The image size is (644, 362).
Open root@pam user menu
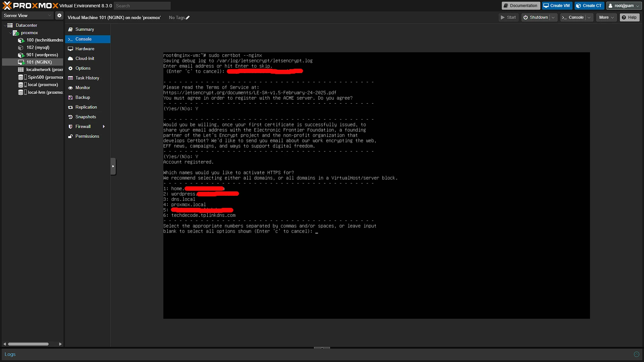coord(624,6)
